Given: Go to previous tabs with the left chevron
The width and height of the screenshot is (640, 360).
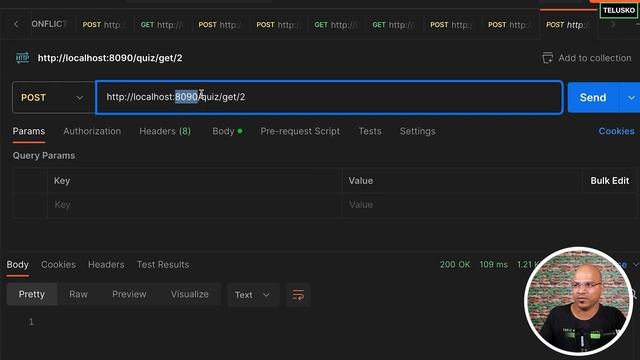Looking at the screenshot, I should pyautogui.click(x=16, y=24).
